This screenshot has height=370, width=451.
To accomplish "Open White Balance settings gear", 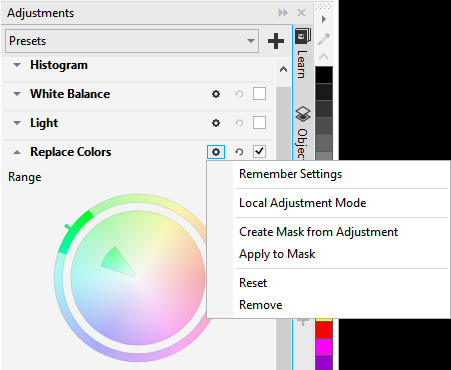I will 216,94.
